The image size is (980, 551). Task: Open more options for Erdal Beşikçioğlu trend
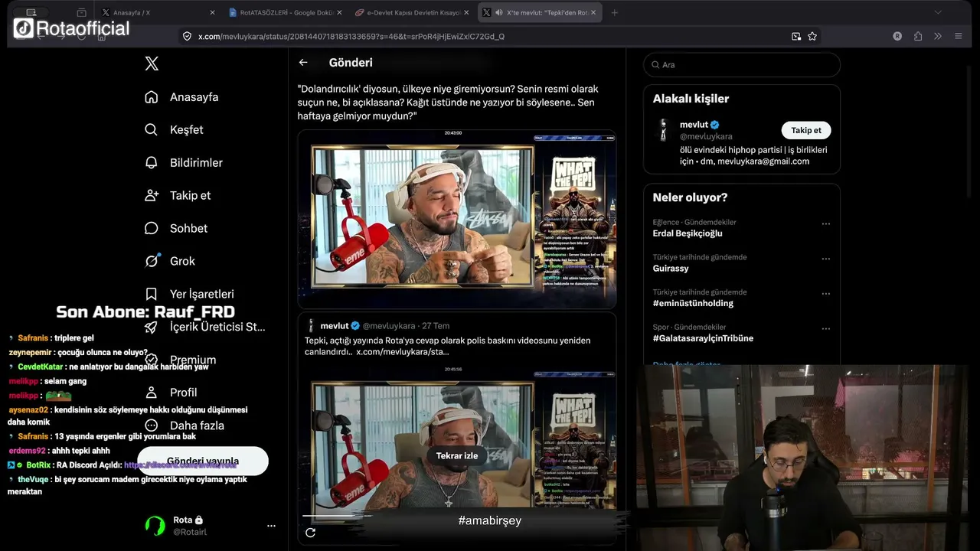tap(826, 224)
